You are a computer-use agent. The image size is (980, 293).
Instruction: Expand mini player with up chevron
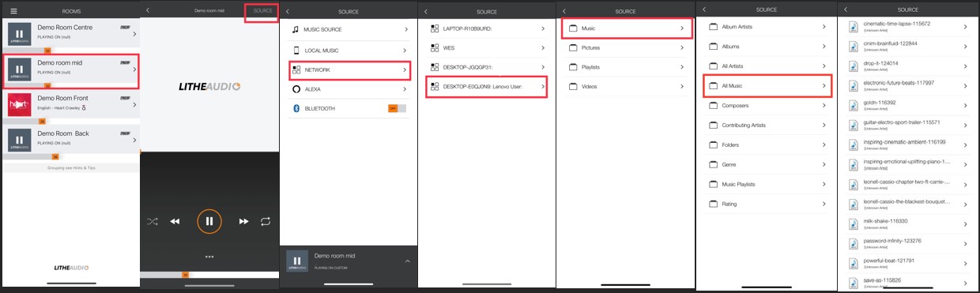pos(407,261)
